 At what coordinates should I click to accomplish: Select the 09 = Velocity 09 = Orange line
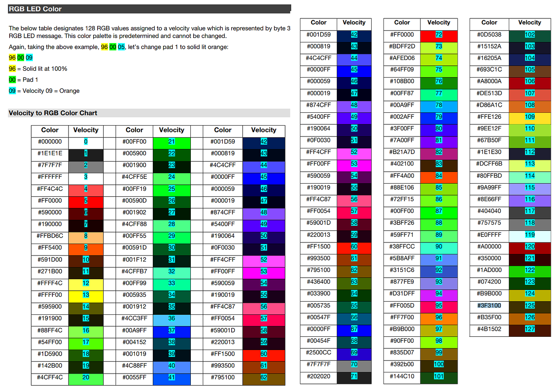click(x=44, y=91)
